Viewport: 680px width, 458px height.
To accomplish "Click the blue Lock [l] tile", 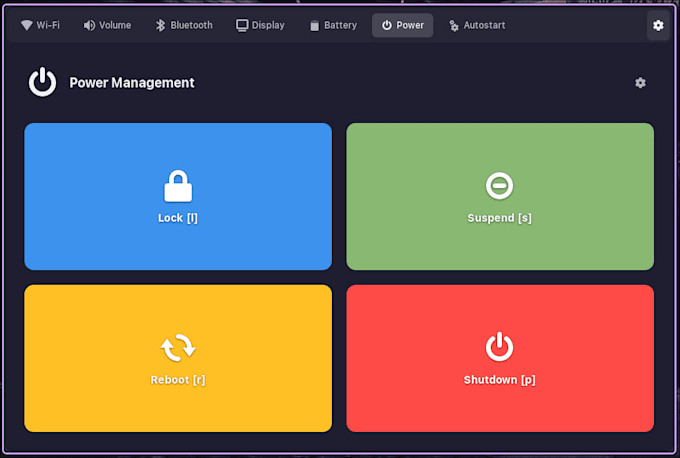I will [178, 196].
